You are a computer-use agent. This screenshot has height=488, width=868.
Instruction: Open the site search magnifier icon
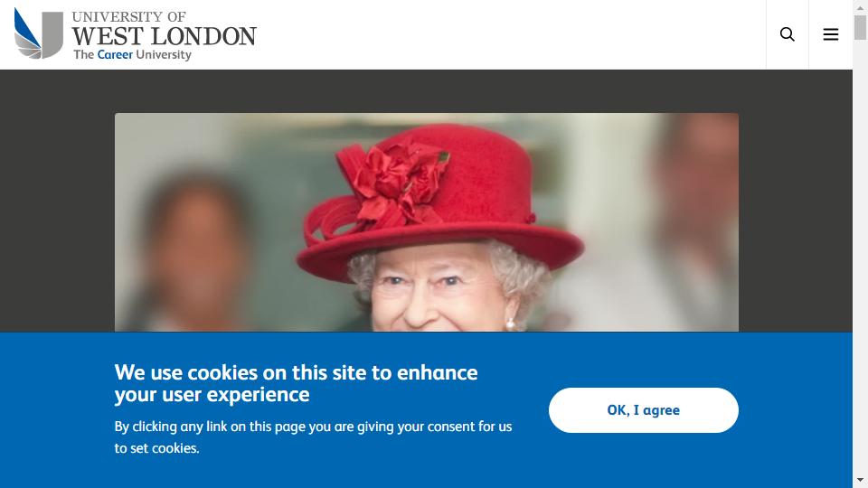[x=788, y=34]
